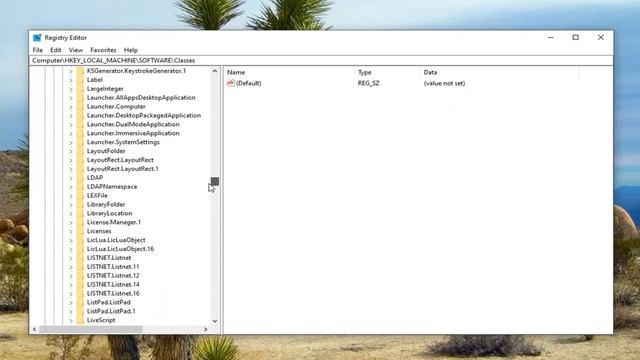This screenshot has height=360, width=640.
Task: Select the LISTNET.Listnet.14 key name
Action: click(113, 284)
